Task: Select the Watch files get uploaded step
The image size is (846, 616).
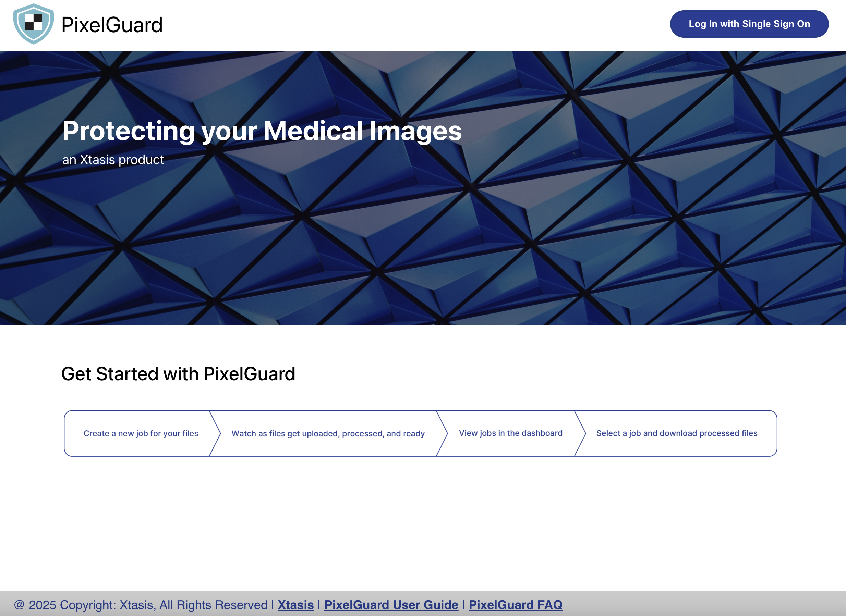Action: (x=328, y=433)
